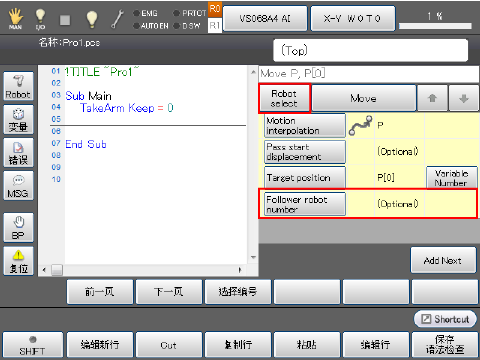The height and width of the screenshot is (360, 480).
Task: Click the Add Next button
Action: [443, 260]
